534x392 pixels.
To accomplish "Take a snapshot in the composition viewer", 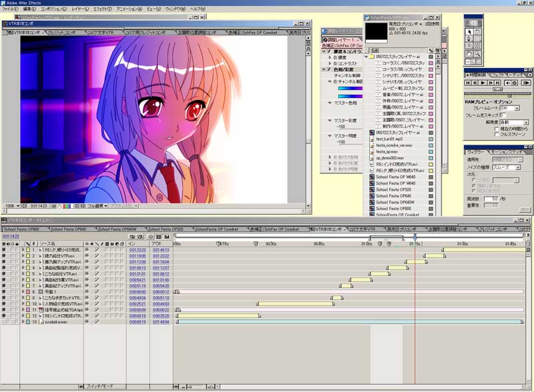I will point(54,206).
